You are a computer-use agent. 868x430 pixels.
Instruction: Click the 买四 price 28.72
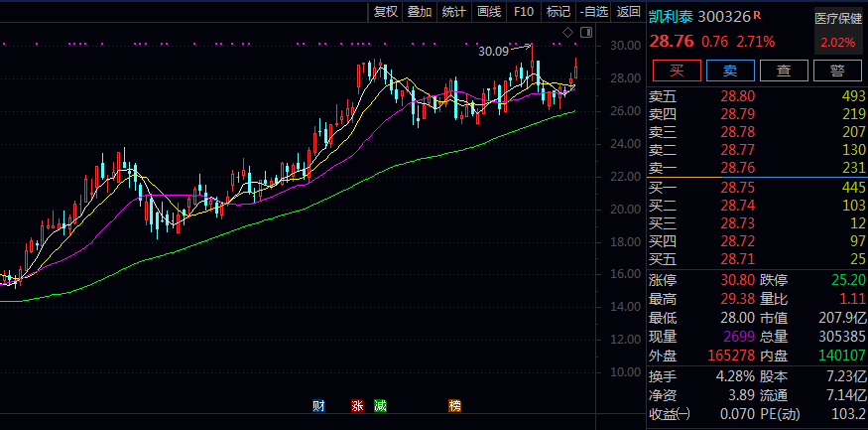(737, 241)
